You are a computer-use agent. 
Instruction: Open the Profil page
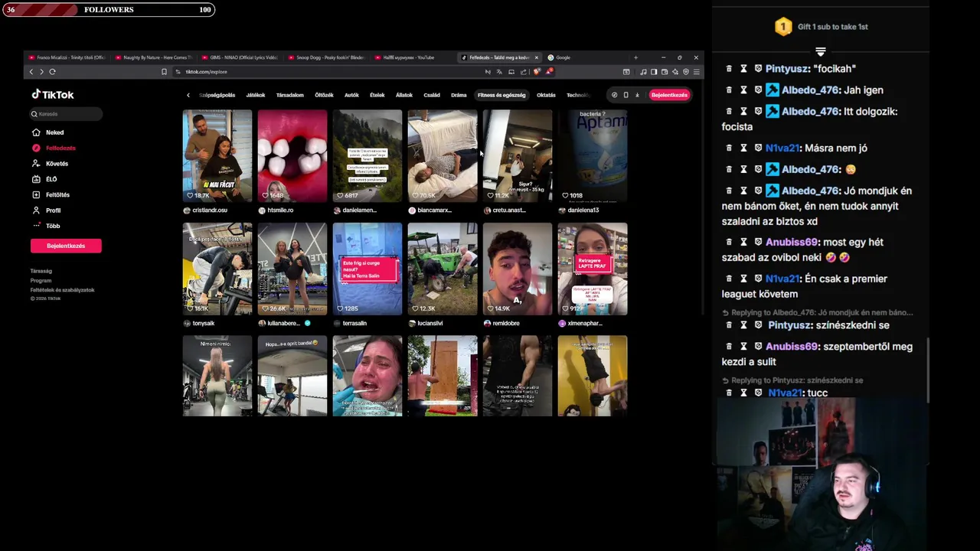[46, 210]
